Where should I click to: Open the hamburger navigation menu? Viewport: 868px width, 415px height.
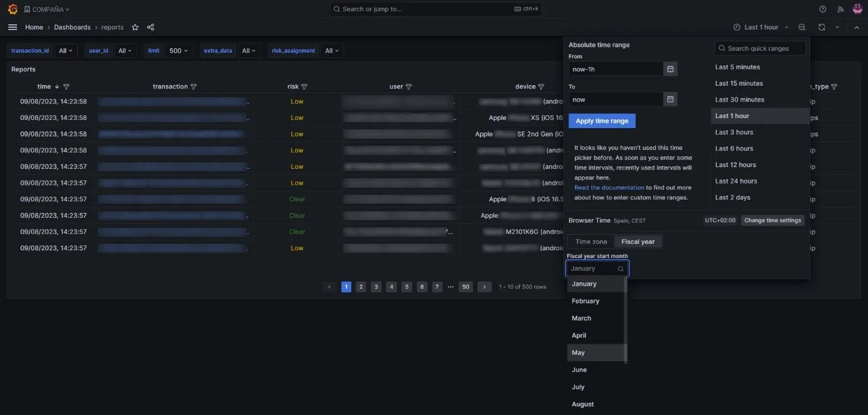[12, 27]
